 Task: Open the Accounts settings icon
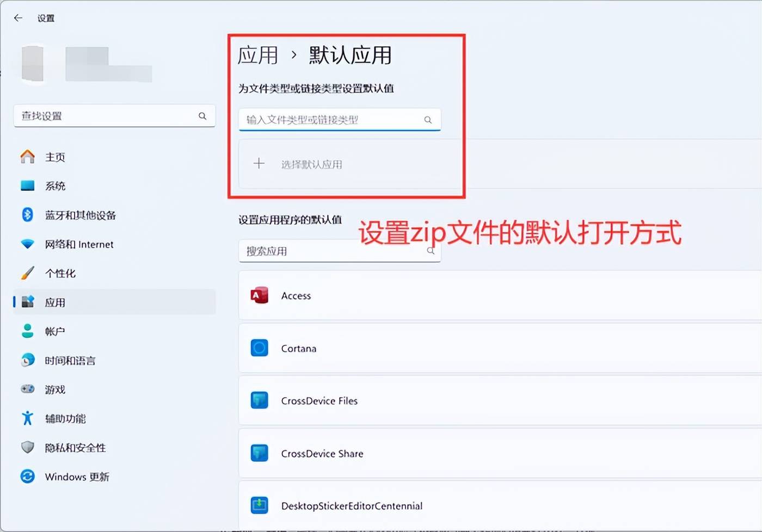(x=28, y=331)
